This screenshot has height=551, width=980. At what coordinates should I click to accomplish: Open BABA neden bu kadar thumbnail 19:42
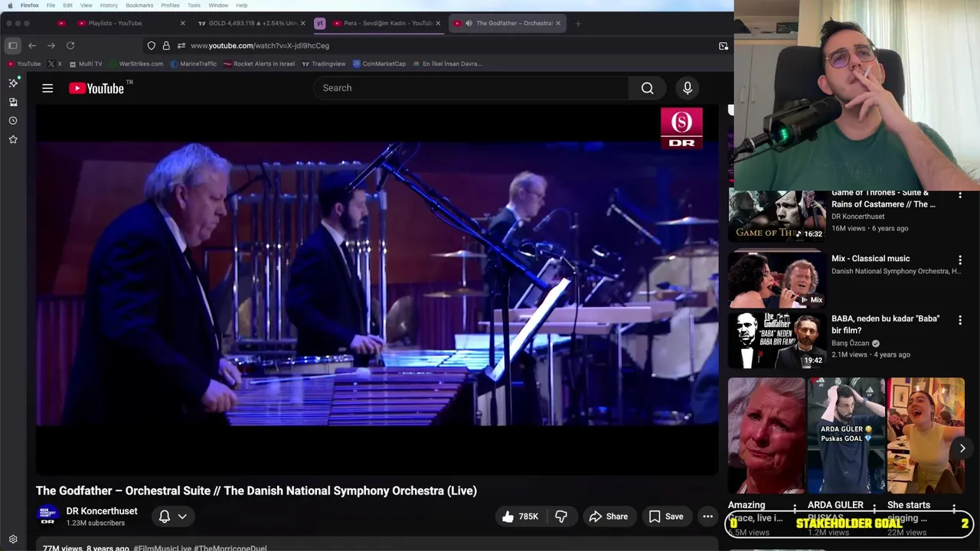point(776,341)
